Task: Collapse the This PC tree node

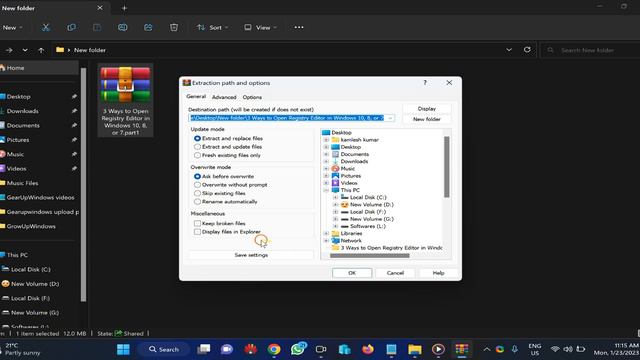Action: [326, 190]
